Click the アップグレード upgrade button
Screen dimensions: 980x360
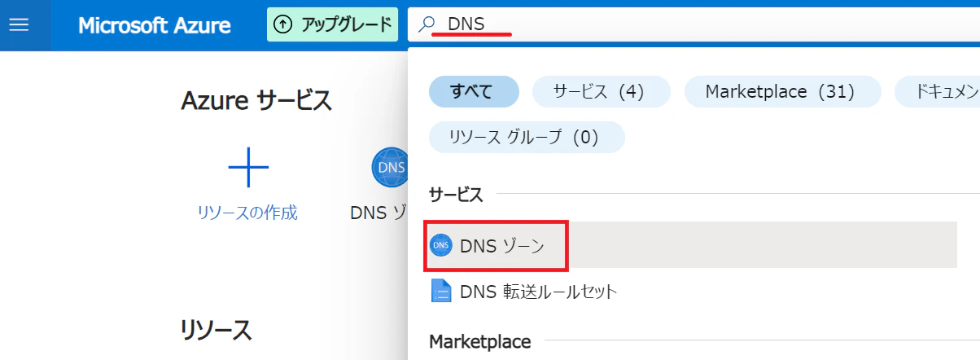[332, 24]
